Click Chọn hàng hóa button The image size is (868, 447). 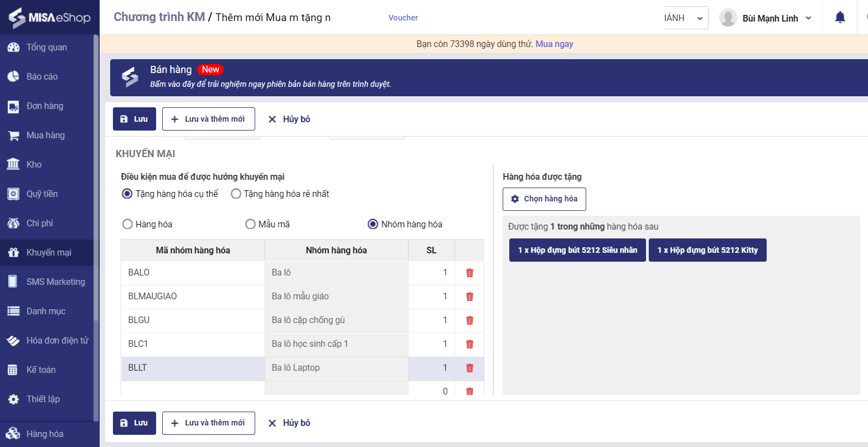(544, 199)
